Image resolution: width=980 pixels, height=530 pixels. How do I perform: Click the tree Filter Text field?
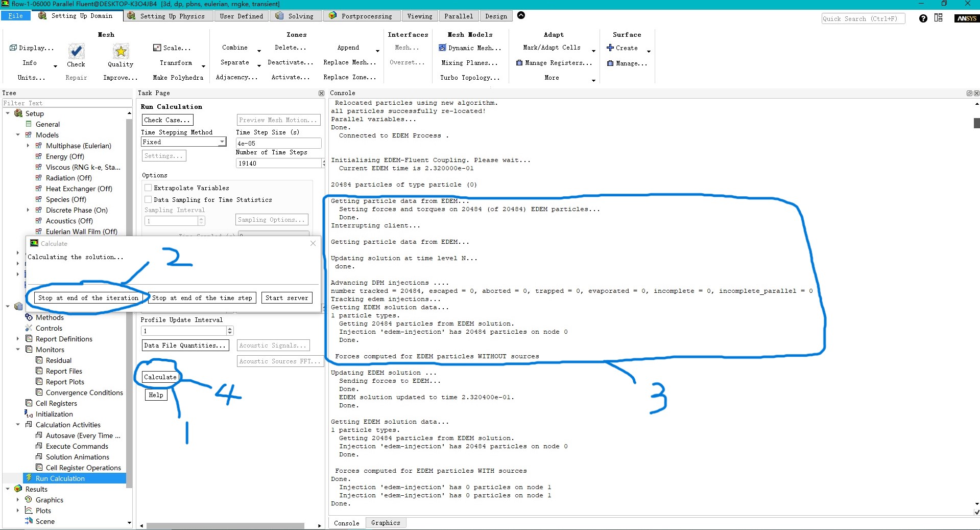(67, 103)
